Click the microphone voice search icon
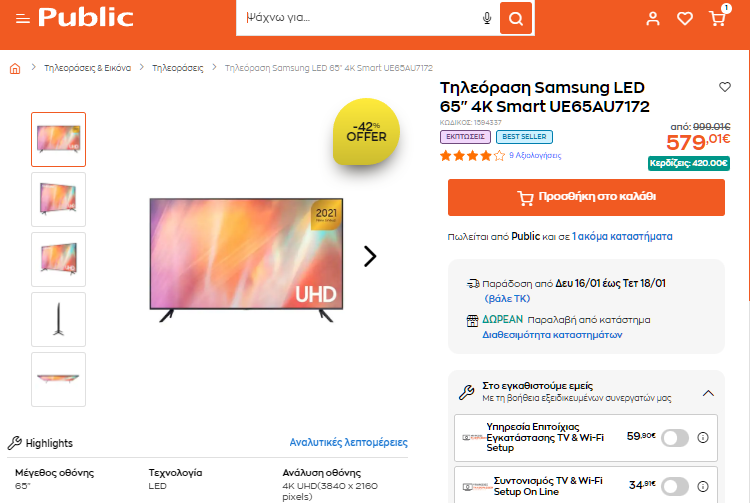The height and width of the screenshot is (503, 750). [x=487, y=18]
